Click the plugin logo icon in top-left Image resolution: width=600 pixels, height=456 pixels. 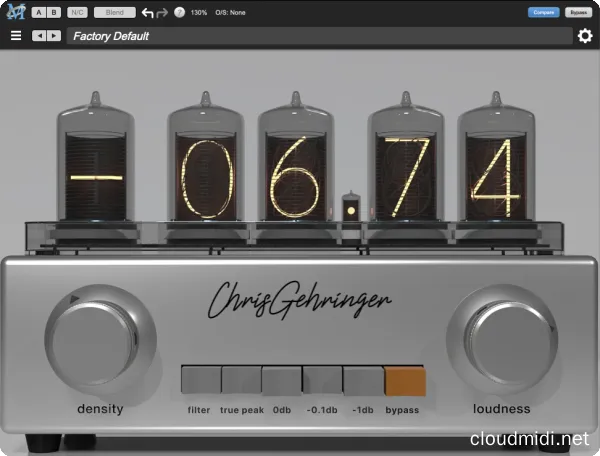pos(13,12)
